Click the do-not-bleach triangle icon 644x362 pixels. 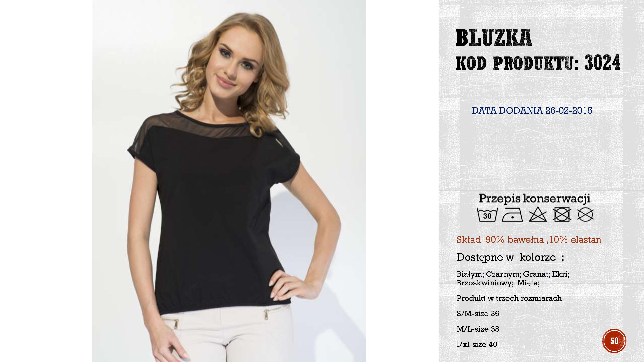pyautogui.click(x=538, y=215)
